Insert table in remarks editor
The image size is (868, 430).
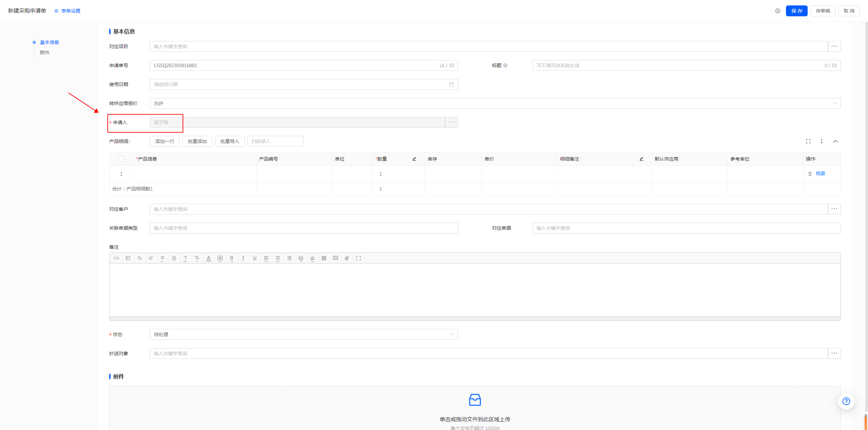pos(324,258)
